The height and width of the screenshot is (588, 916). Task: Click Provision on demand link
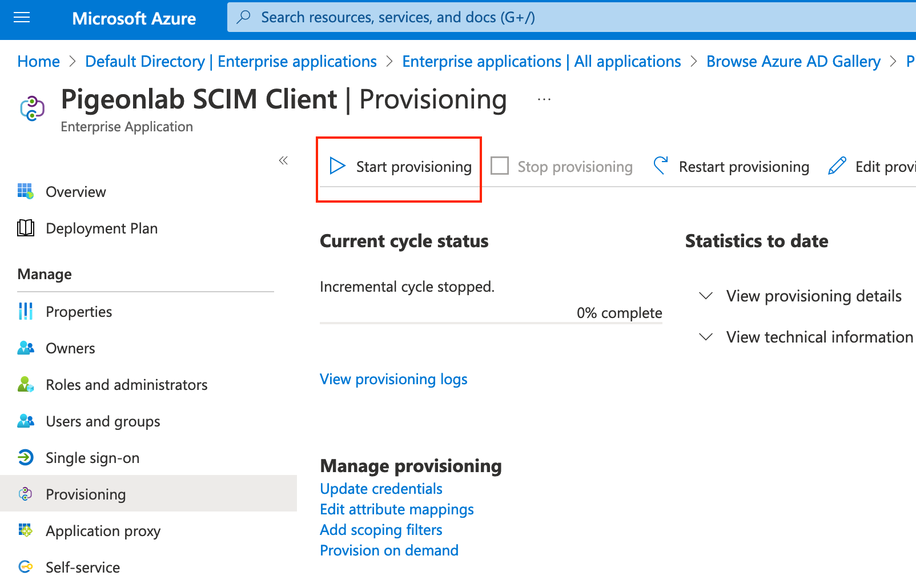[x=389, y=550]
